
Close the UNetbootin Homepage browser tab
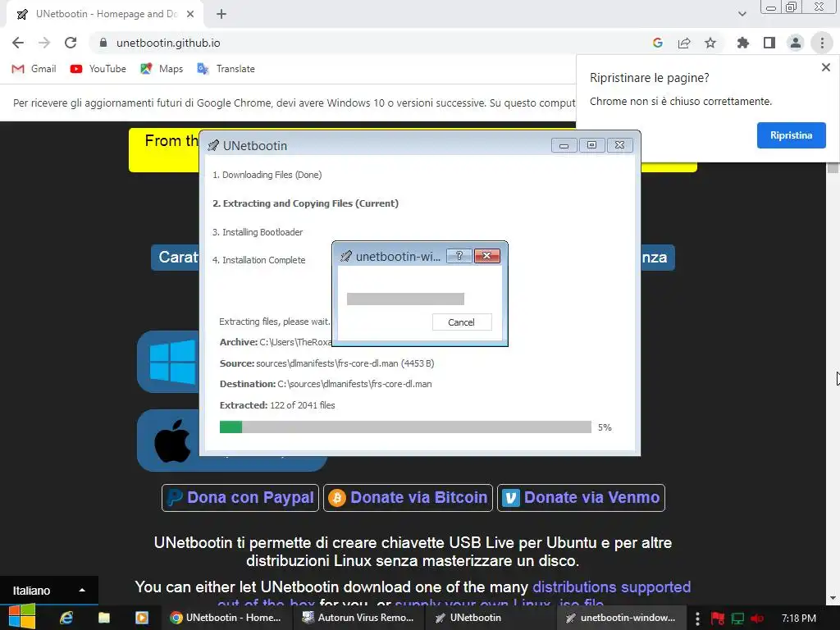pyautogui.click(x=190, y=14)
